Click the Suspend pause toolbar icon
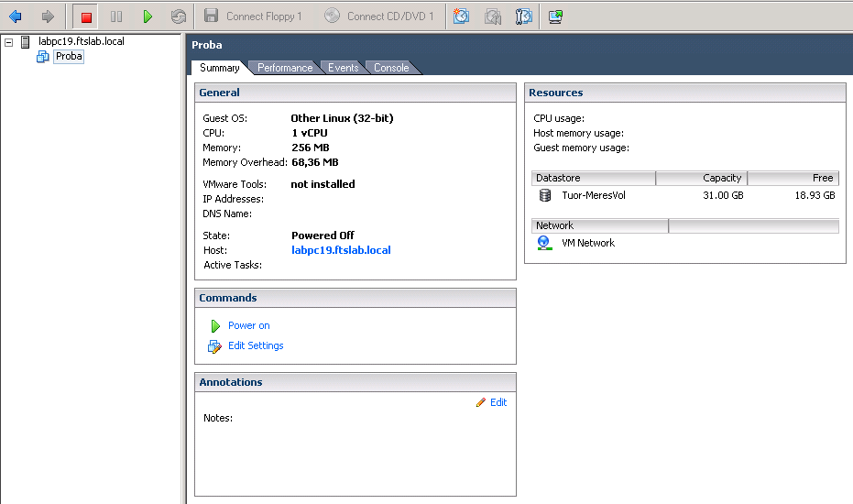This screenshot has width=853, height=504. (x=116, y=16)
